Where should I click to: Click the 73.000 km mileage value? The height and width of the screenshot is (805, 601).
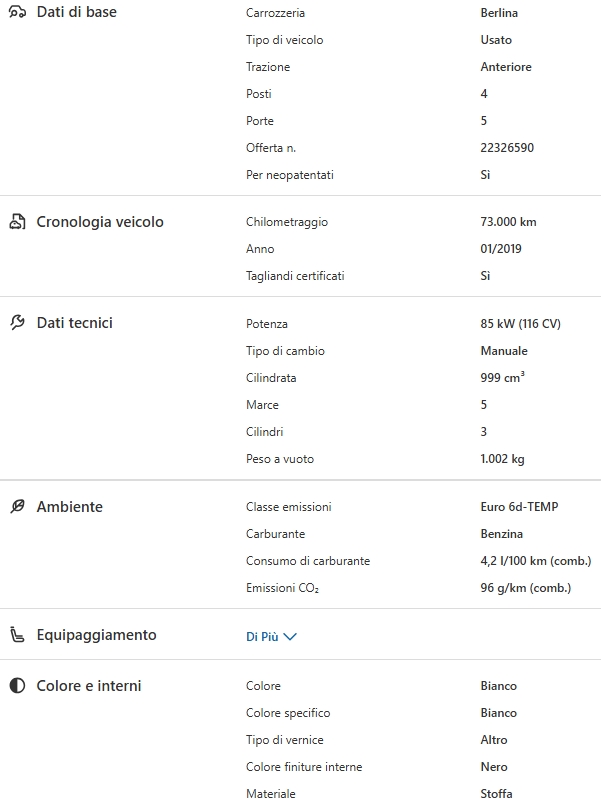tap(508, 222)
